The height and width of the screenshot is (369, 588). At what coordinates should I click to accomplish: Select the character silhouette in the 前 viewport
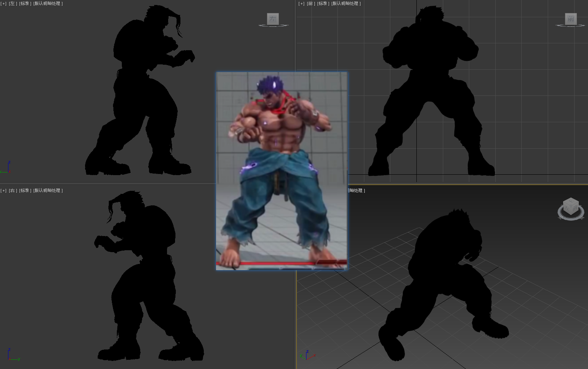click(431, 91)
